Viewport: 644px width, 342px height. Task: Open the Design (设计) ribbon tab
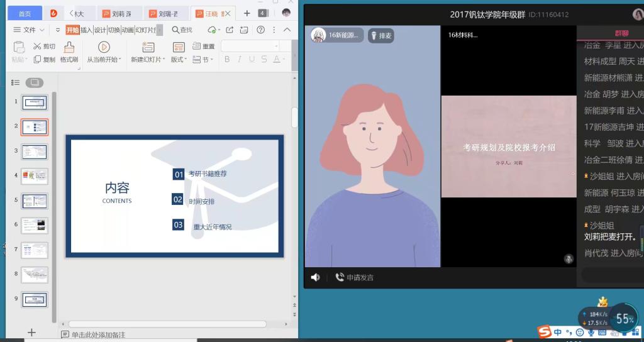(x=100, y=30)
